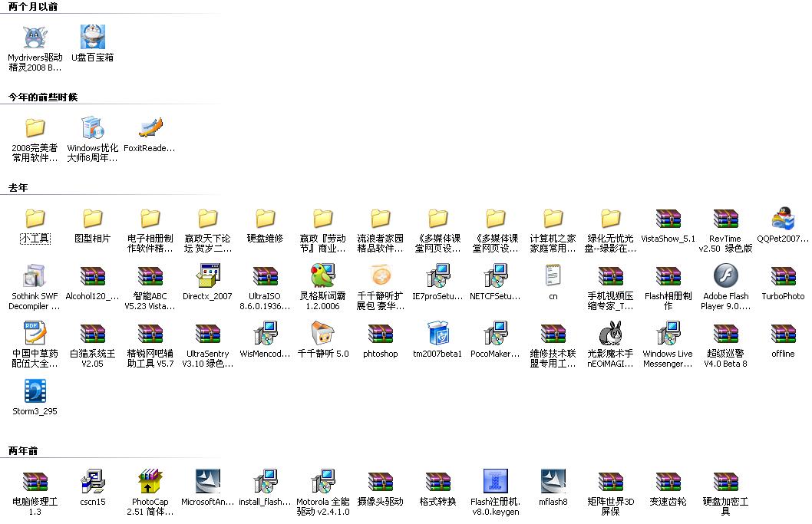Select the 小工具 folder

tap(35, 219)
